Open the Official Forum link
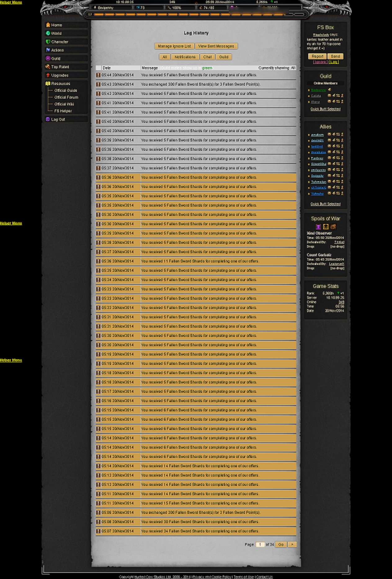The width and height of the screenshot is (392, 579). 66,97
